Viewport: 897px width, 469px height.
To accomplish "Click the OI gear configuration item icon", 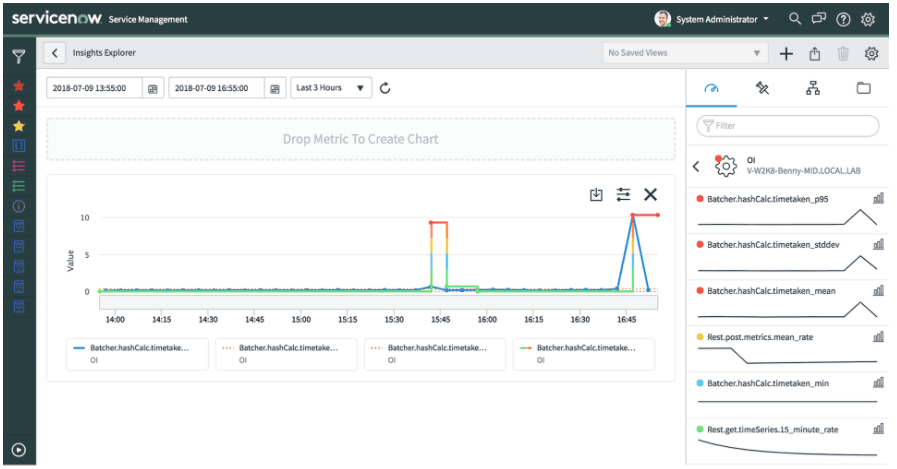I will (x=725, y=166).
